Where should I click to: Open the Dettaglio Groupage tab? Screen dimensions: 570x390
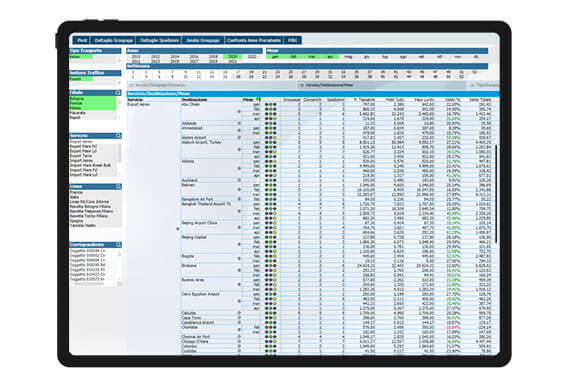point(113,40)
